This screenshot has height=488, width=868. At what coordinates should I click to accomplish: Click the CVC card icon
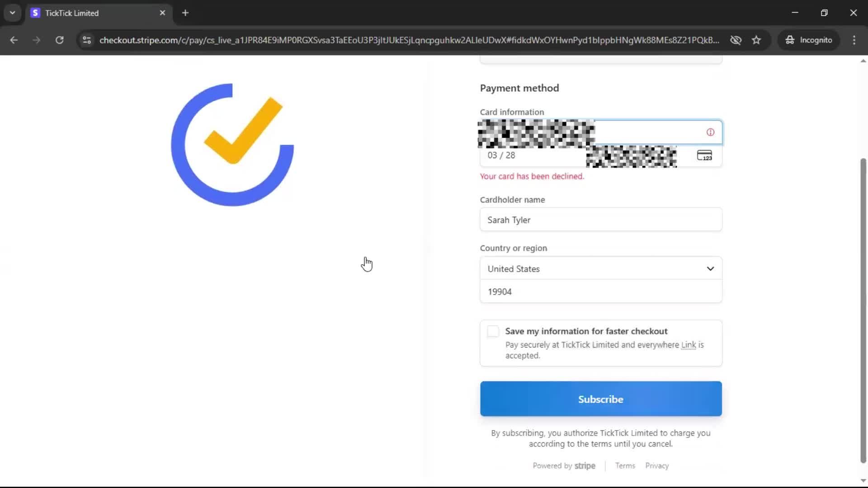[x=704, y=155]
